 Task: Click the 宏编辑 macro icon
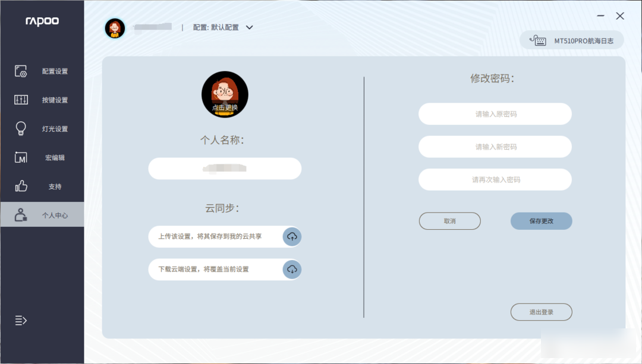click(x=21, y=157)
